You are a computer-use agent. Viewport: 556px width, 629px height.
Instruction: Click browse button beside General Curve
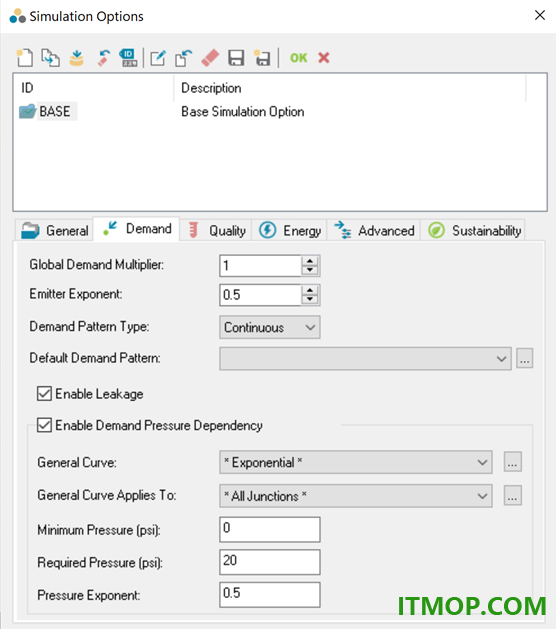[x=513, y=462]
